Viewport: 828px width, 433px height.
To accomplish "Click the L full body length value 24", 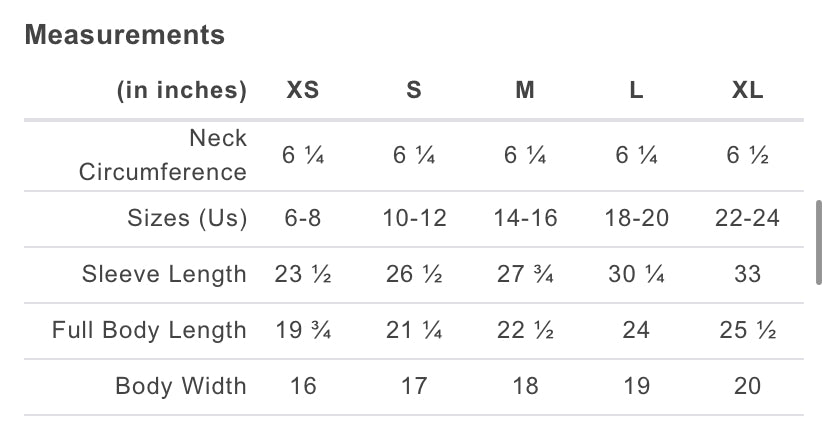I will (x=637, y=330).
